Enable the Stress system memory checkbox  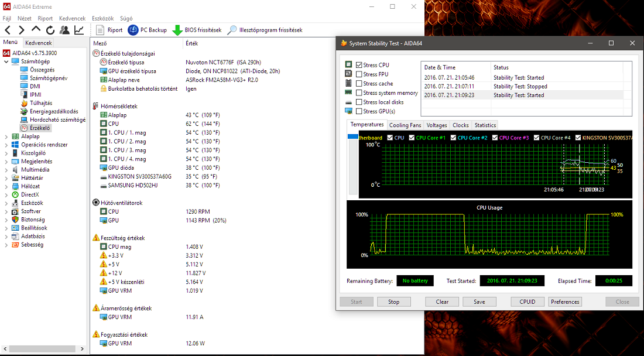click(359, 93)
